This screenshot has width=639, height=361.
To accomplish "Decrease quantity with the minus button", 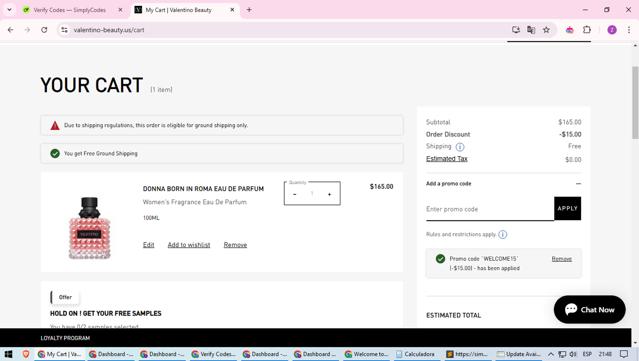I will 295,194.
